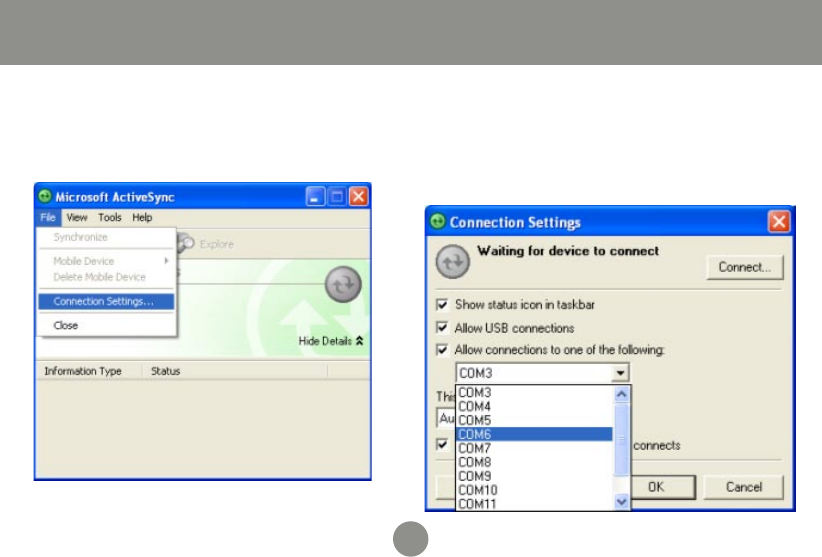Image resolution: width=822 pixels, height=557 pixels.
Task: Select Synchronize in the File menu
Action: click(106, 237)
